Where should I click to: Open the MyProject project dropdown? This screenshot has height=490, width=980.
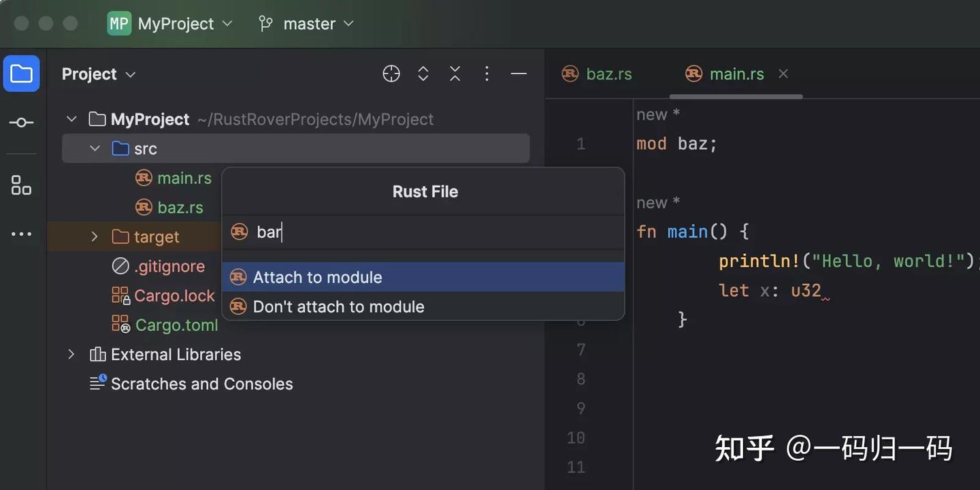pyautogui.click(x=185, y=24)
